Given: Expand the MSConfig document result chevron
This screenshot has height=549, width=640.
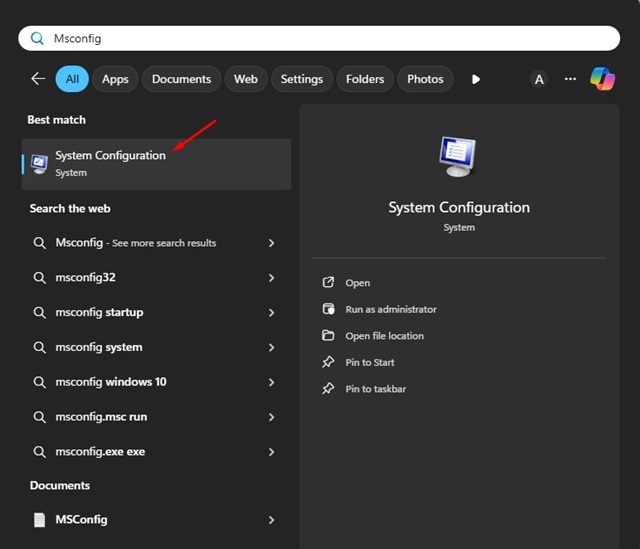Looking at the screenshot, I should pyautogui.click(x=271, y=520).
